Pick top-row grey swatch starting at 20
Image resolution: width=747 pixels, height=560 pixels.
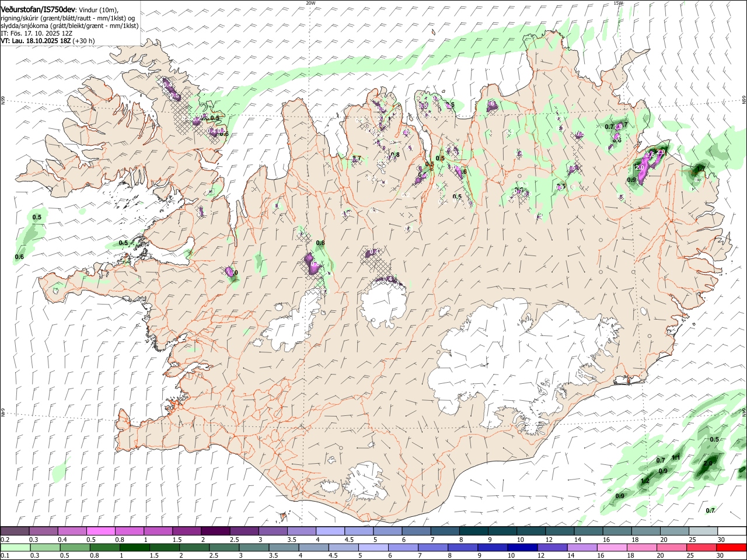coord(674,531)
